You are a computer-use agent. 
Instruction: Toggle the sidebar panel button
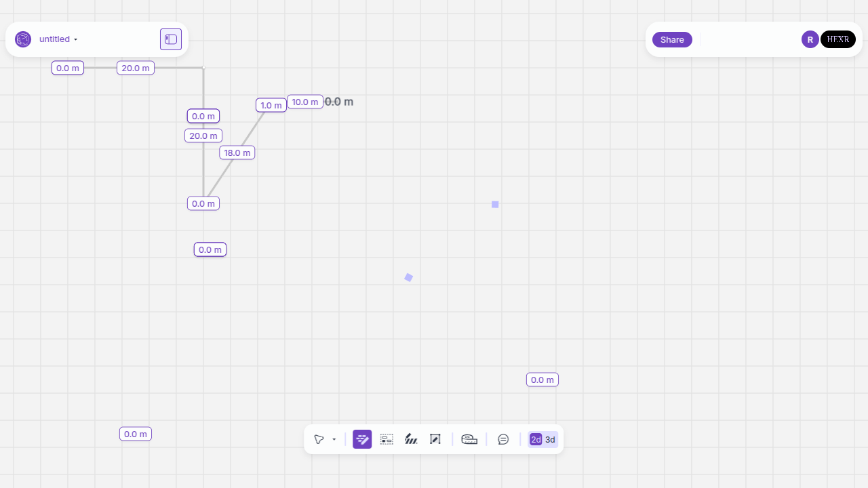[171, 39]
